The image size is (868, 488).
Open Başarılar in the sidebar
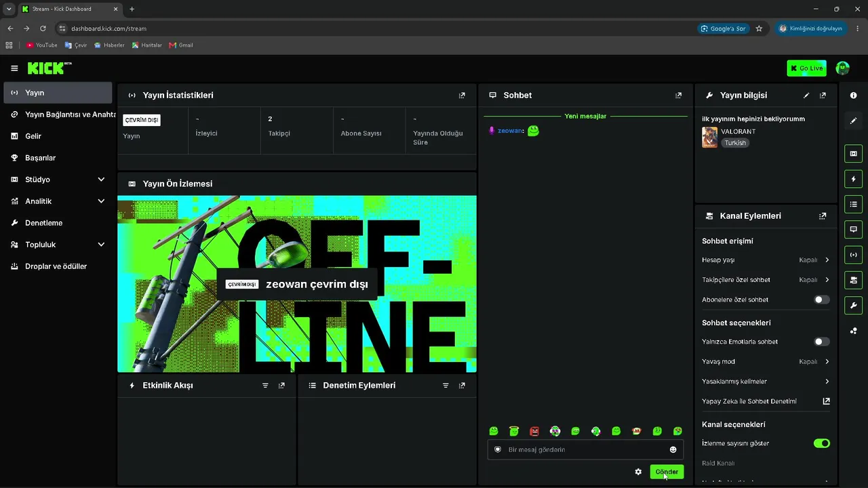[x=58, y=158]
